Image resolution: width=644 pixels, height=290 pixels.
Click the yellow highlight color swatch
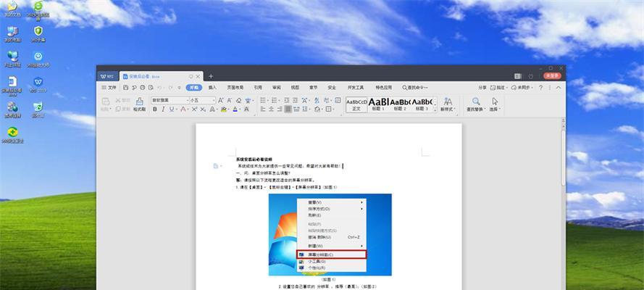[223, 109]
